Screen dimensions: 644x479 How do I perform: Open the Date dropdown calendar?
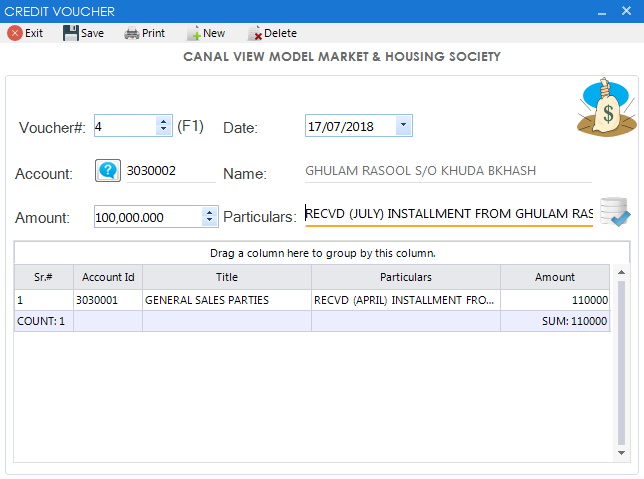coord(402,126)
